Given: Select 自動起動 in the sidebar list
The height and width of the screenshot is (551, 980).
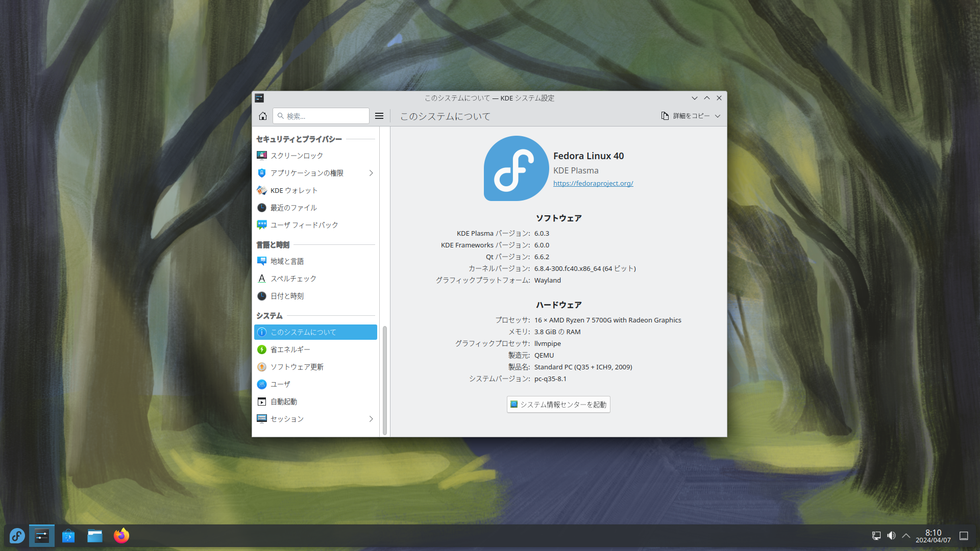Looking at the screenshot, I should tap(284, 402).
